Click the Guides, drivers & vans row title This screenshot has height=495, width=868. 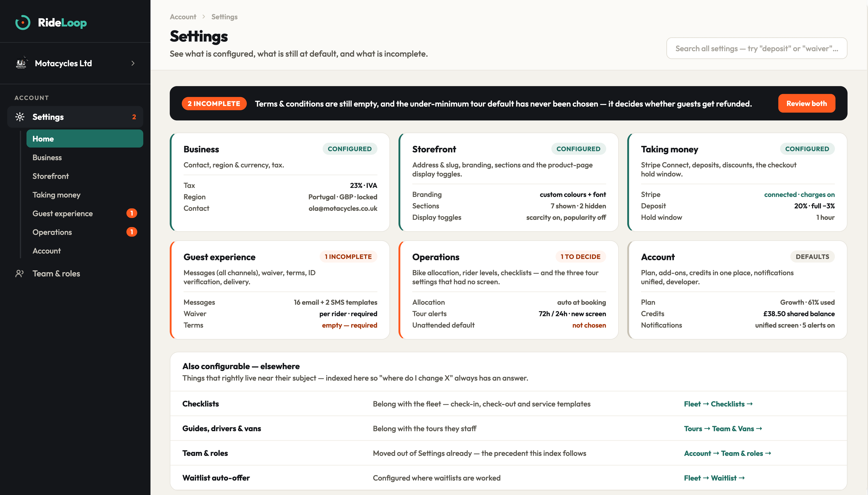click(222, 429)
